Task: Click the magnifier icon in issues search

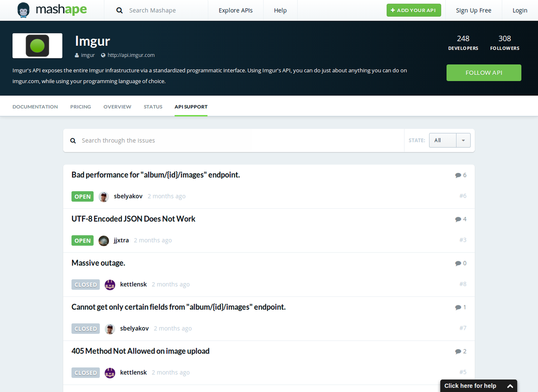Action: [73, 141]
